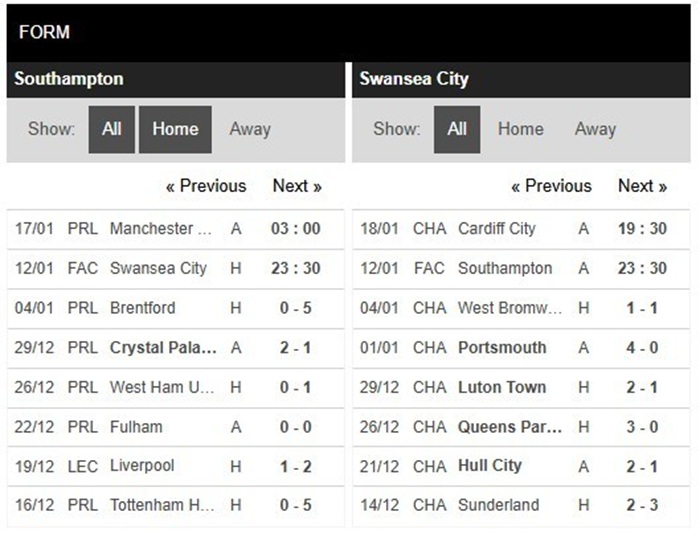This screenshot has height=545, width=700.
Task: Toggle Southampton's Home filter
Action: [x=175, y=129]
